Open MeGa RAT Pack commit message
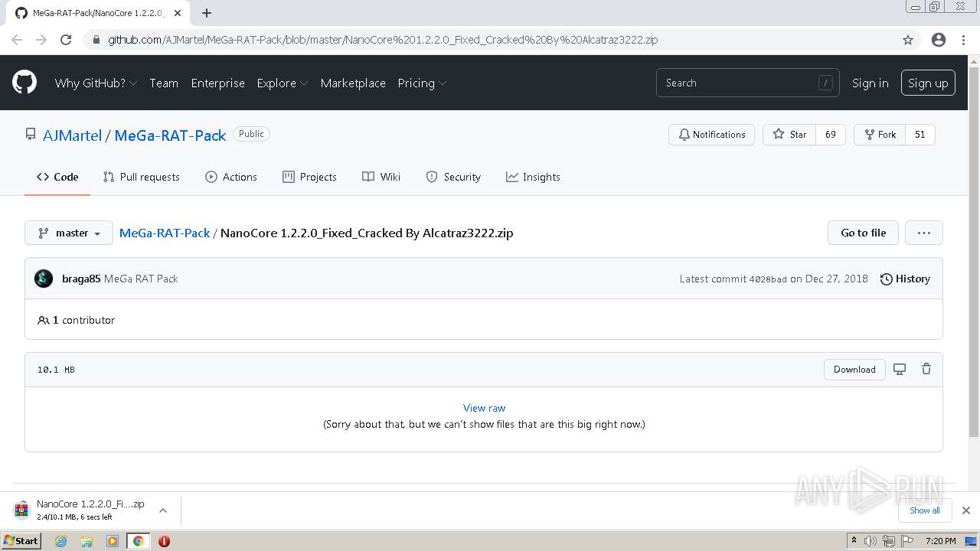 (141, 279)
